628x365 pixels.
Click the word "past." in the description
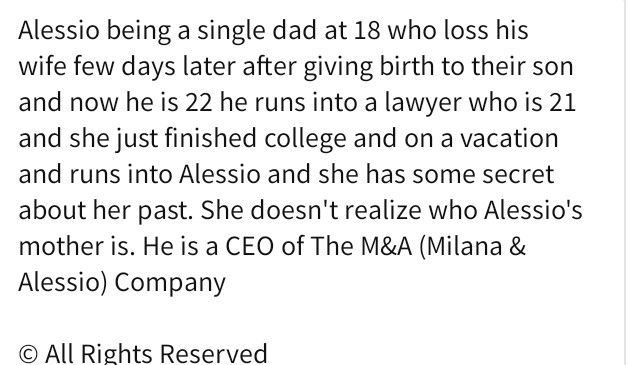[x=165, y=212]
